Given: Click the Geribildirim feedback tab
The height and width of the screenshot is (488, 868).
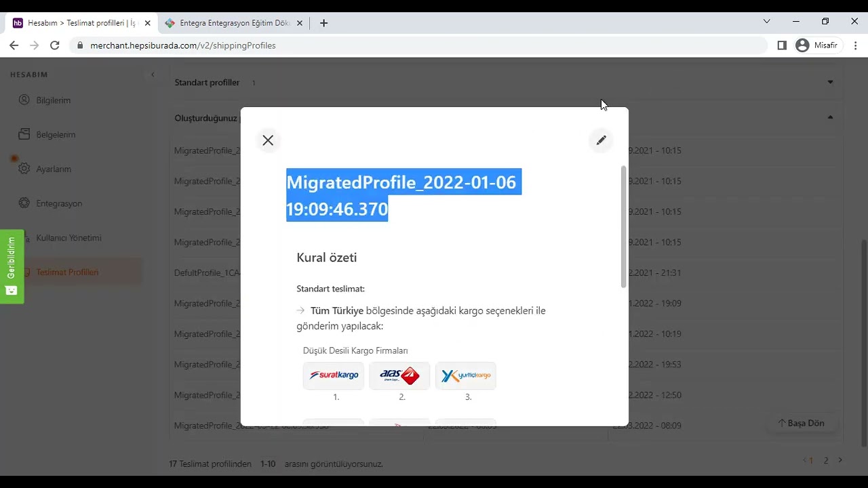Looking at the screenshot, I should pyautogui.click(x=12, y=266).
